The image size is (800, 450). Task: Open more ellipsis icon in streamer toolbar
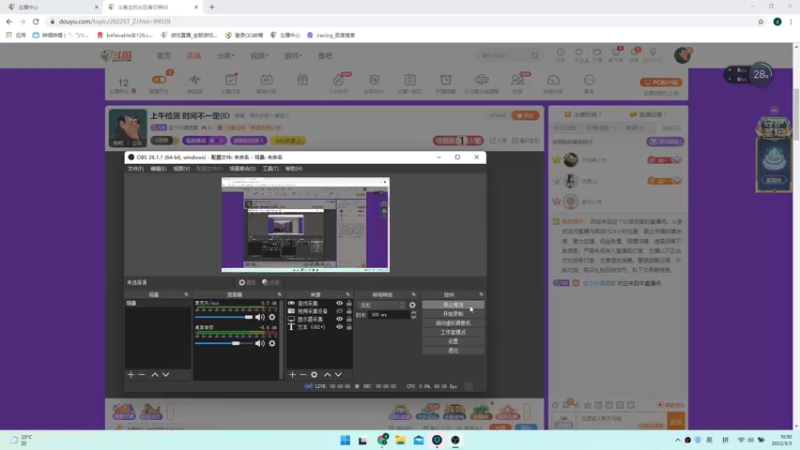pos(589,80)
